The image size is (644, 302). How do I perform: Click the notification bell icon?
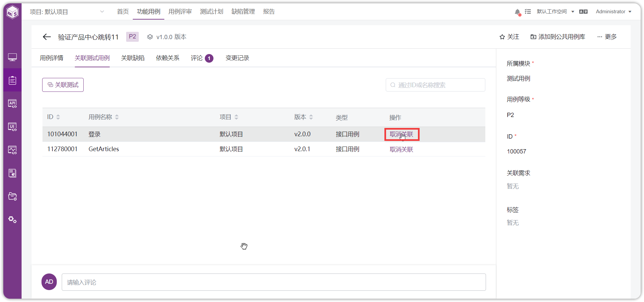(x=518, y=12)
